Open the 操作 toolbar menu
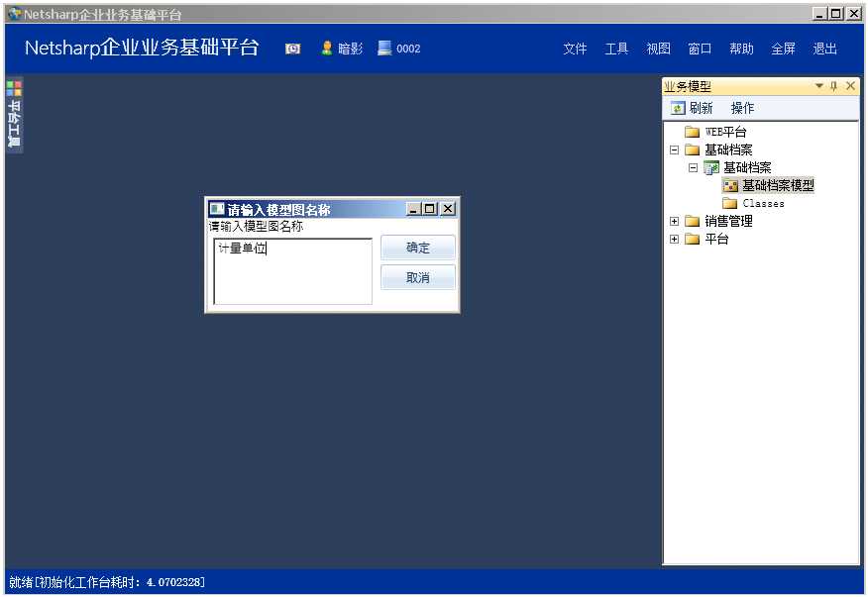868x597 pixels. pyautogui.click(x=742, y=108)
